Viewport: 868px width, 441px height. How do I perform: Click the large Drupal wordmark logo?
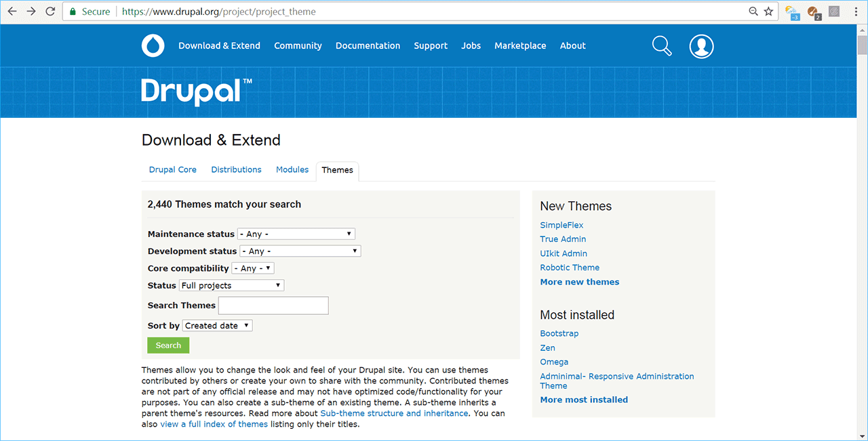pyautogui.click(x=197, y=91)
